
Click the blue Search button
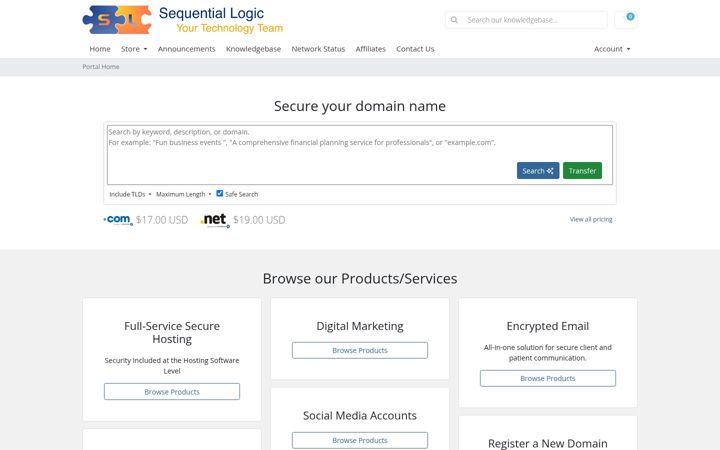click(538, 170)
